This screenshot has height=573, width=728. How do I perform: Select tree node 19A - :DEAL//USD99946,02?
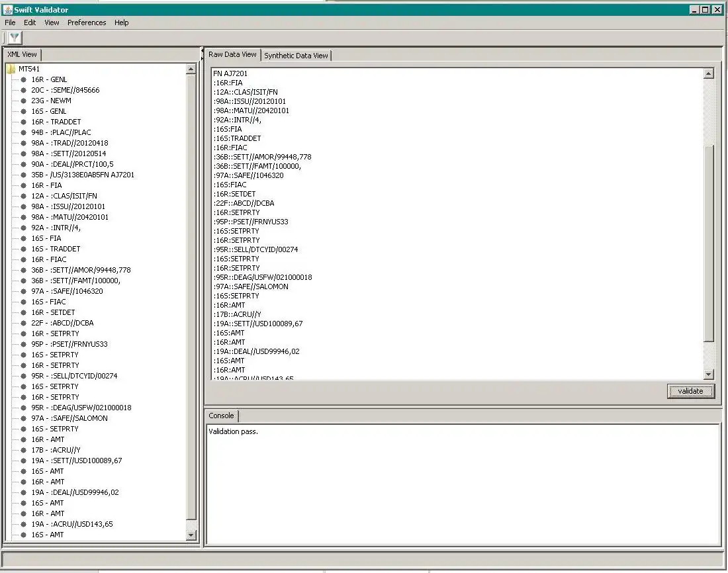pyautogui.click(x=75, y=492)
